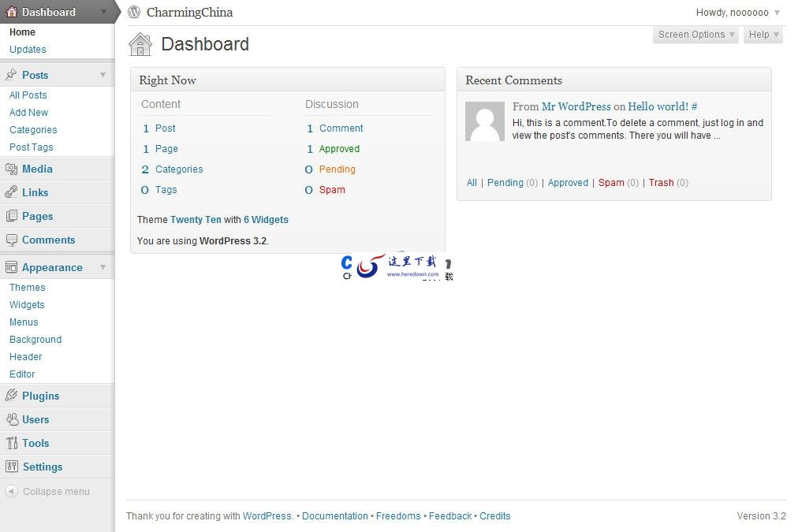Click the WordPress logo beside CharmingChina

point(134,12)
